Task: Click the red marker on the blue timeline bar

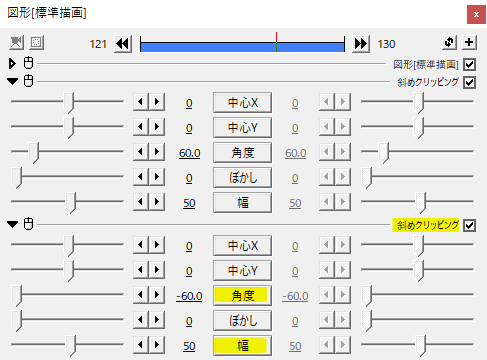Action: (x=276, y=42)
